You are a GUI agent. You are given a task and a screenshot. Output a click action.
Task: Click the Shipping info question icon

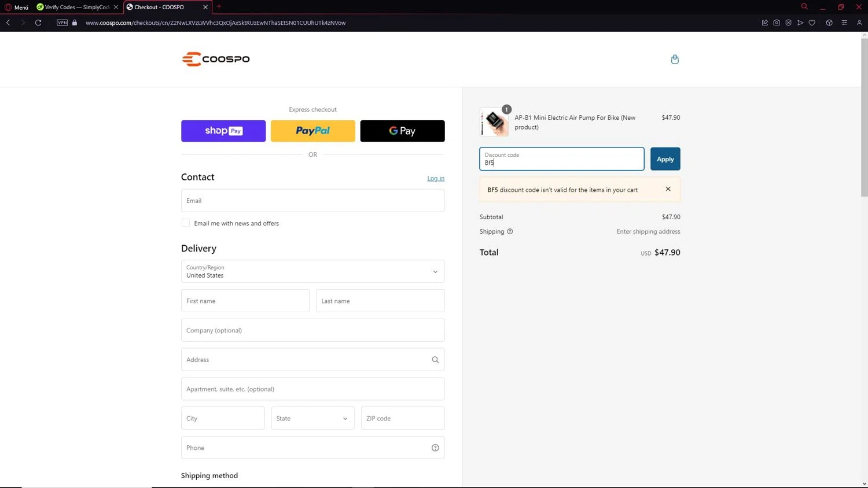[x=510, y=231]
